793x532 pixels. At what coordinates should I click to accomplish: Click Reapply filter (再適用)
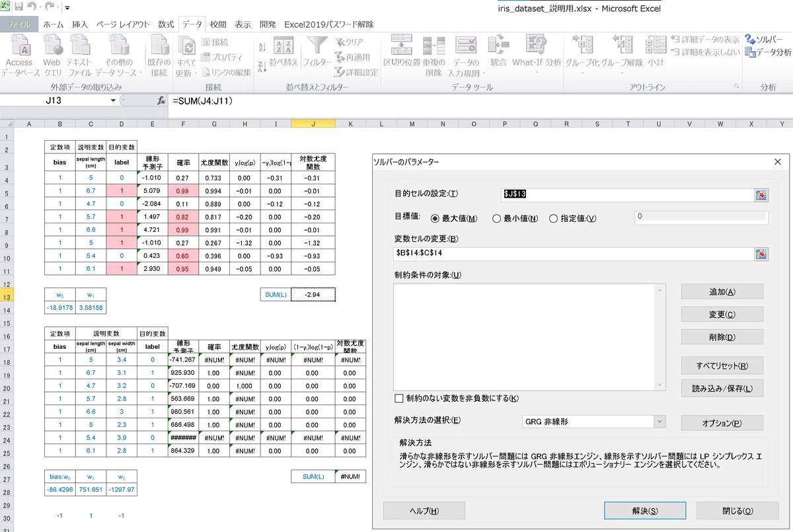point(353,57)
